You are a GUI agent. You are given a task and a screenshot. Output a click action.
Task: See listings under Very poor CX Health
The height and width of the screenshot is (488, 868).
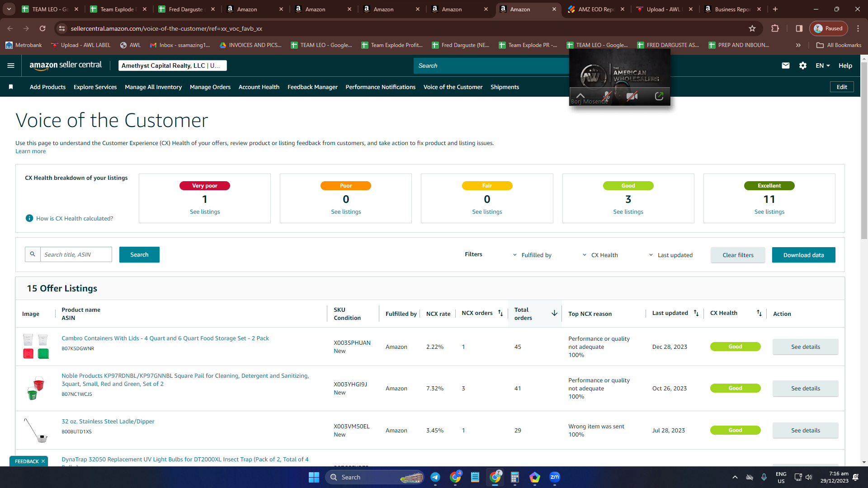tap(205, 211)
